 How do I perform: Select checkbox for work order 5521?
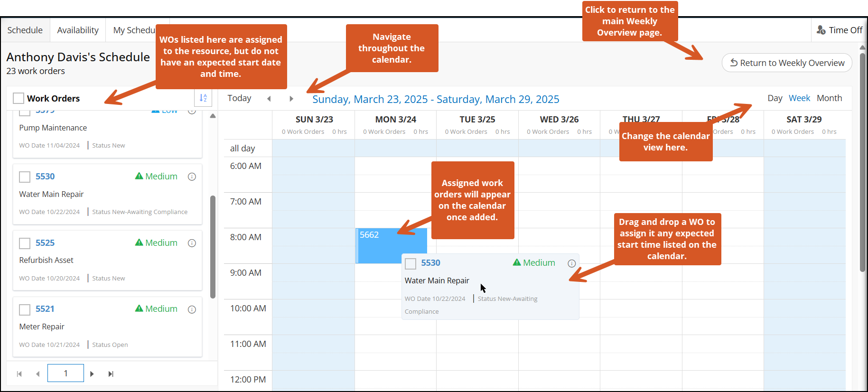(25, 310)
